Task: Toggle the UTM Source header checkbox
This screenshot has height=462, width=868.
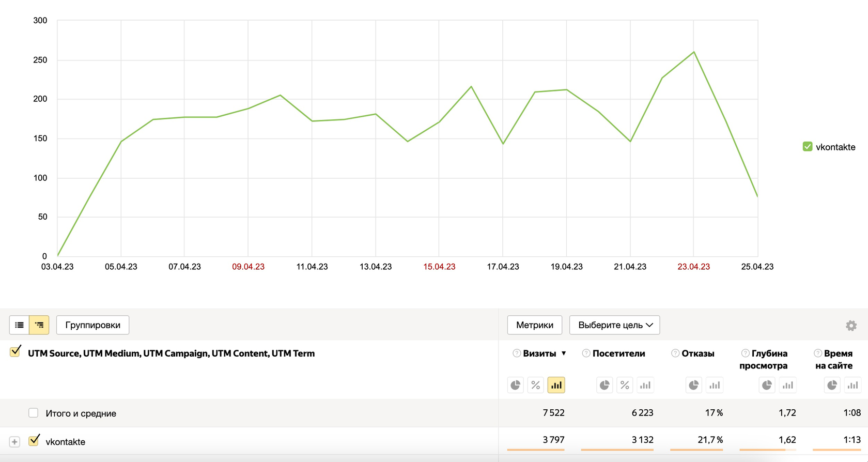Action: [x=15, y=352]
